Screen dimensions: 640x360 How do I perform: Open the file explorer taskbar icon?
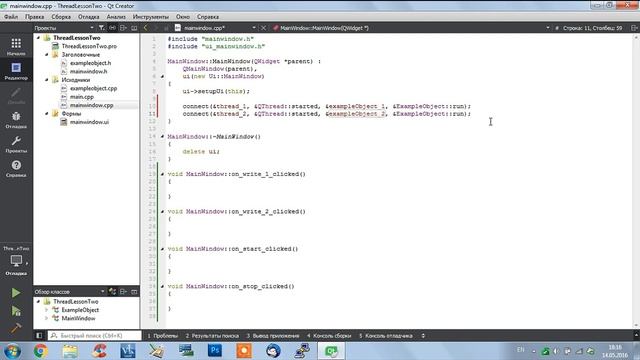pos(70,351)
